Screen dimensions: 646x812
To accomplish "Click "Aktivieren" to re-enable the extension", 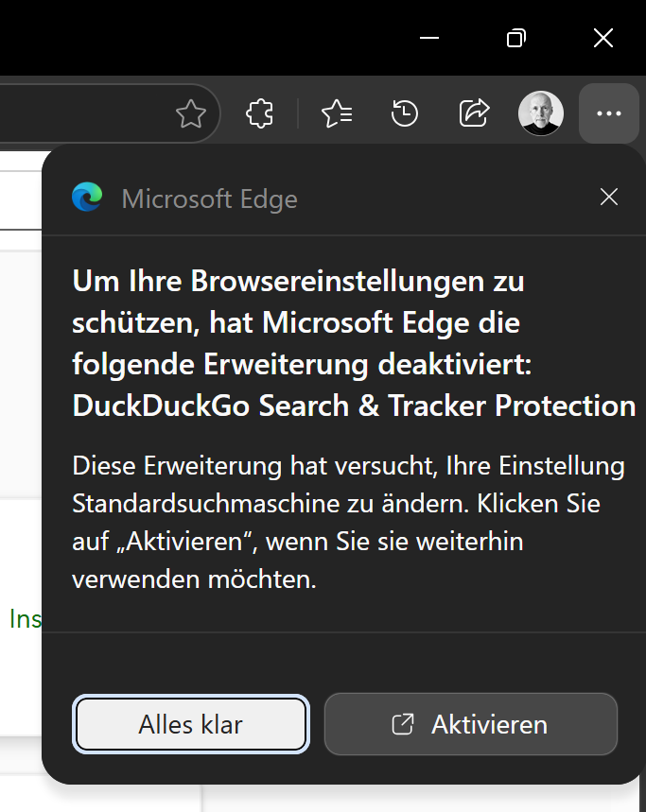I will point(471,725).
